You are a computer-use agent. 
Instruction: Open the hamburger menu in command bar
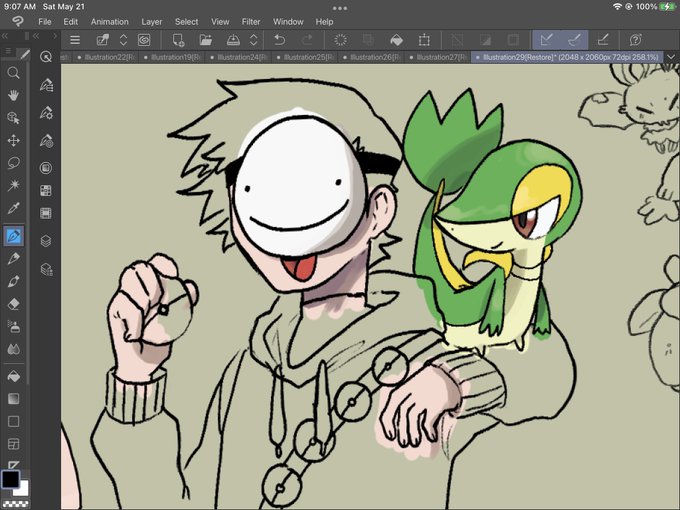[x=75, y=40]
